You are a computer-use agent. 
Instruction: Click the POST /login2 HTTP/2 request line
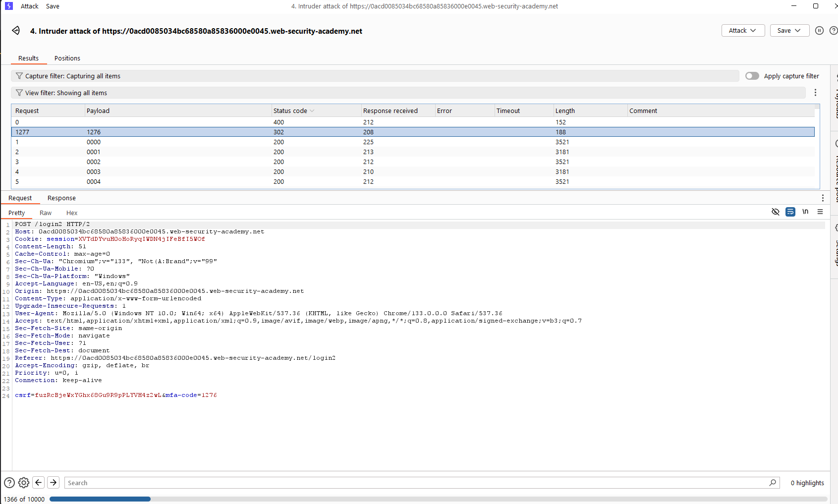[x=53, y=224]
